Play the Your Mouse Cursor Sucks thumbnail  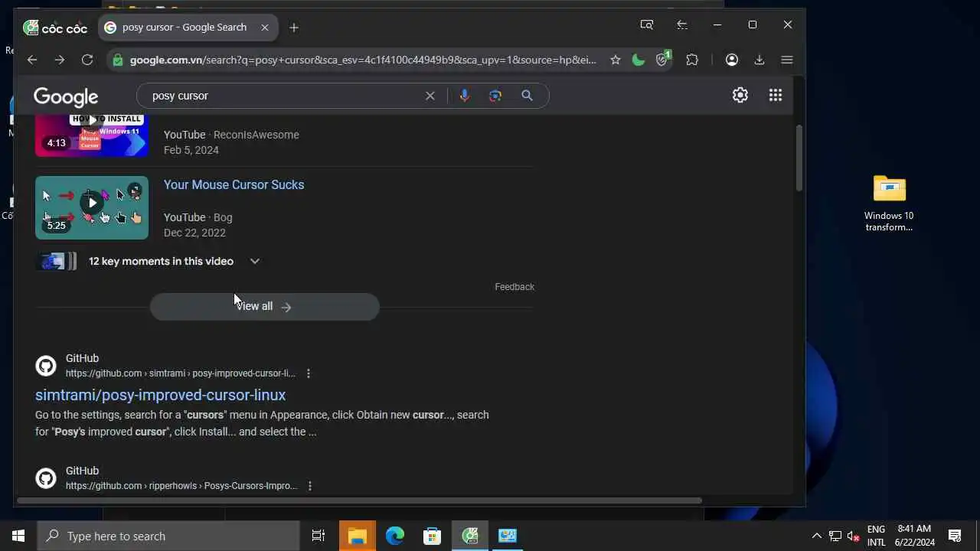coord(92,207)
